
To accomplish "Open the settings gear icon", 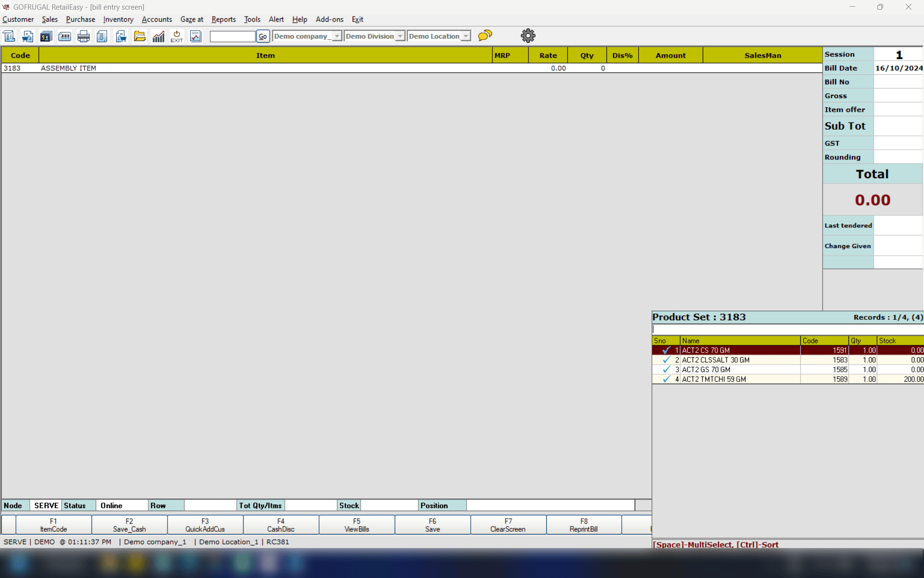I will pos(528,36).
